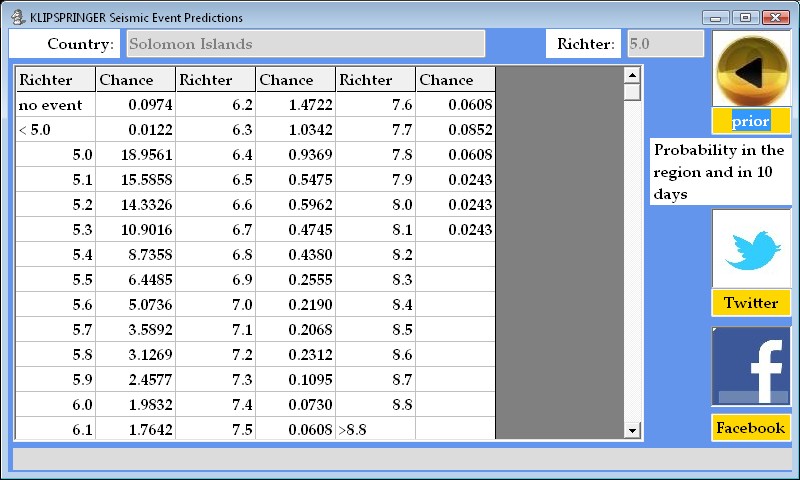Click the Country field showing Solomon Islands
This screenshot has height=480, width=800.
[305, 44]
